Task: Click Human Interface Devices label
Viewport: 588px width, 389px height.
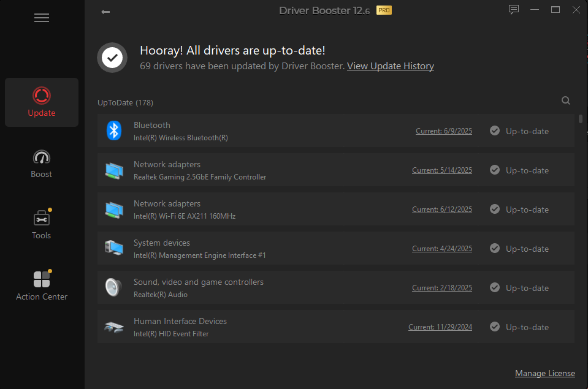Action: (x=180, y=321)
